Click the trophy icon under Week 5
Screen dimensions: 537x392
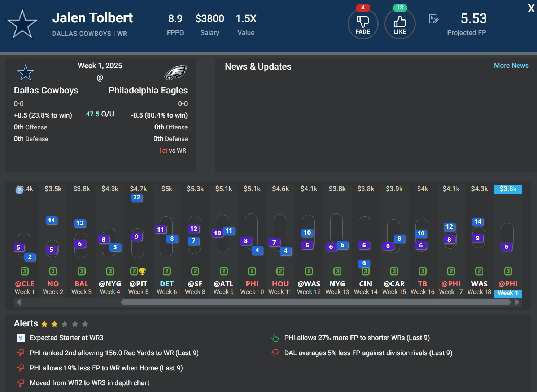pos(143,271)
